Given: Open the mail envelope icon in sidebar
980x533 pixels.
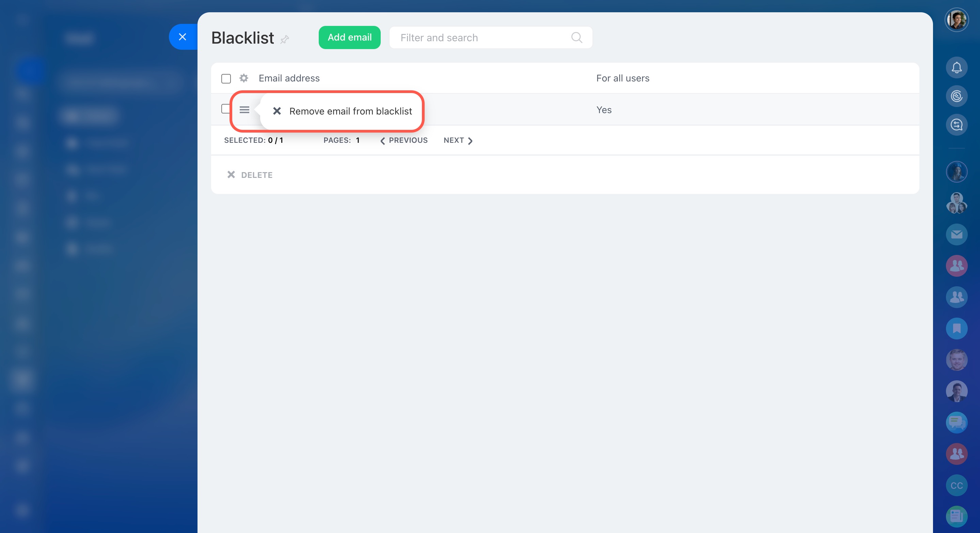Looking at the screenshot, I should pos(956,234).
